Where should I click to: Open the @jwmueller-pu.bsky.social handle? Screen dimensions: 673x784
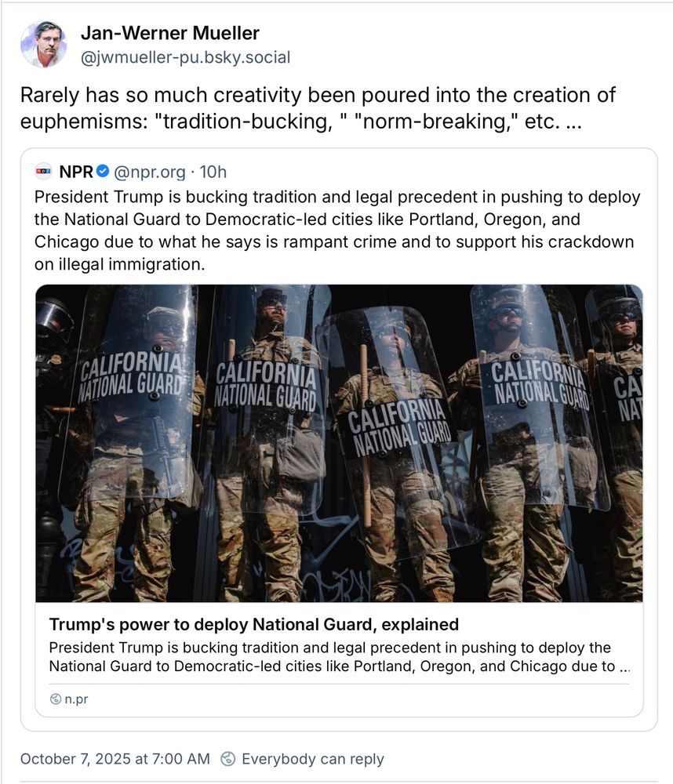pos(186,57)
